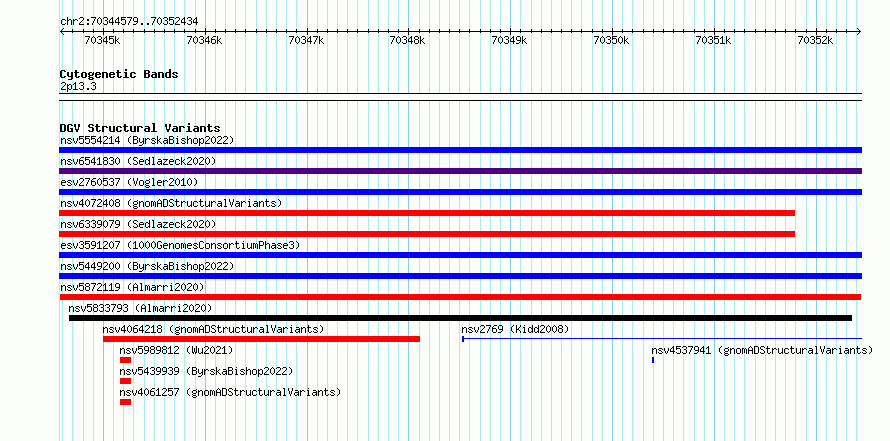Click the DGV Structural Variants track title
Viewport: 890px width, 441px height.
[140, 128]
